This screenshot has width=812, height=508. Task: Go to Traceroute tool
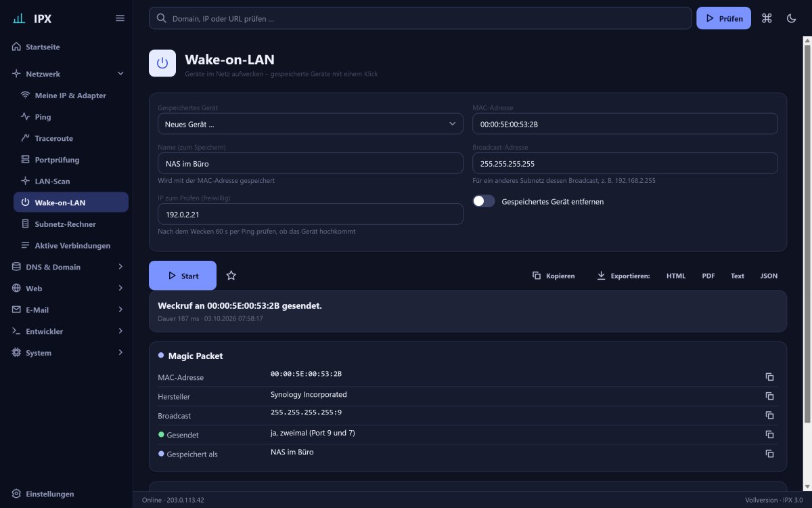pyautogui.click(x=71, y=138)
